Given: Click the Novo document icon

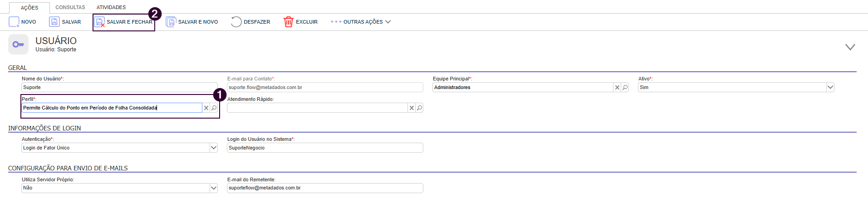Looking at the screenshot, I should coord(14,22).
